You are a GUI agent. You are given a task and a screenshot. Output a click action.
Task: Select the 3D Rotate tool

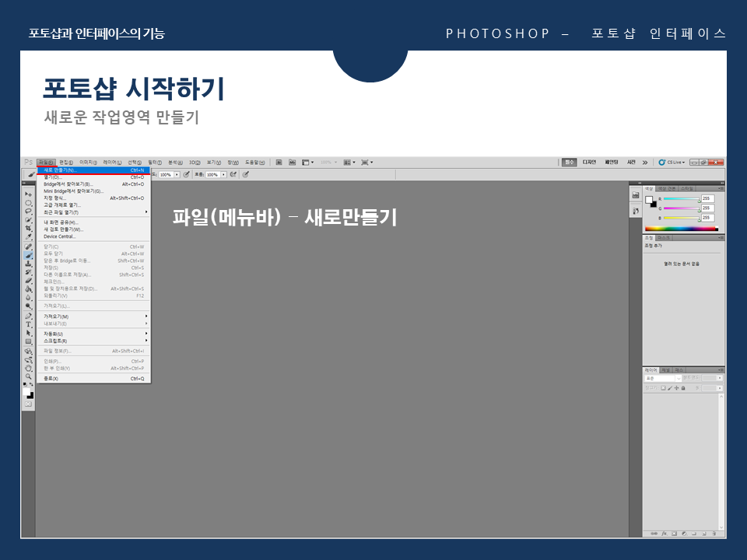click(x=29, y=351)
